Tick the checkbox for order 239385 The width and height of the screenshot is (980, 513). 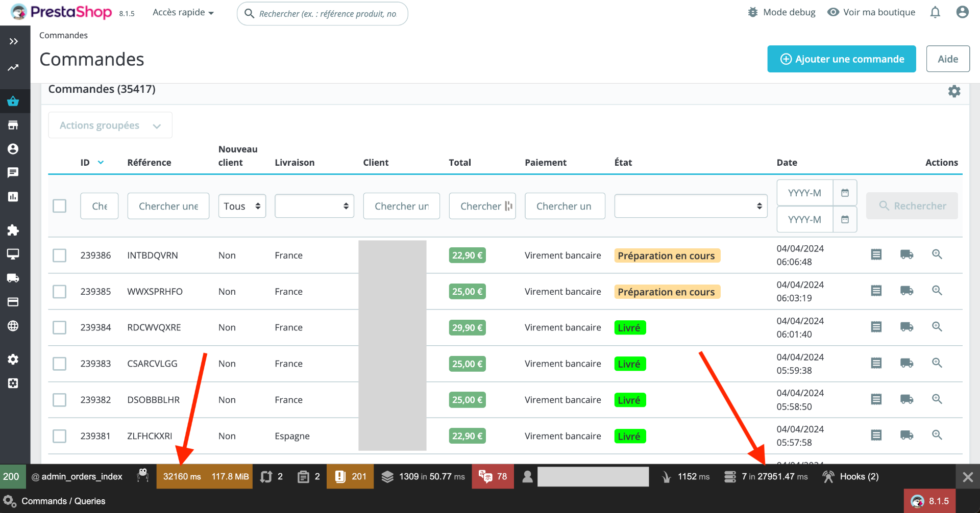click(x=60, y=291)
